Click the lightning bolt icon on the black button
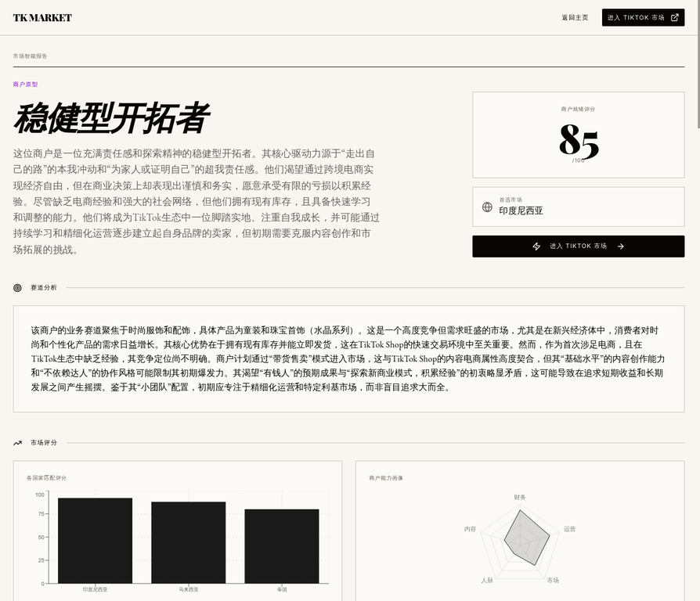The height and width of the screenshot is (601, 700). tap(536, 247)
